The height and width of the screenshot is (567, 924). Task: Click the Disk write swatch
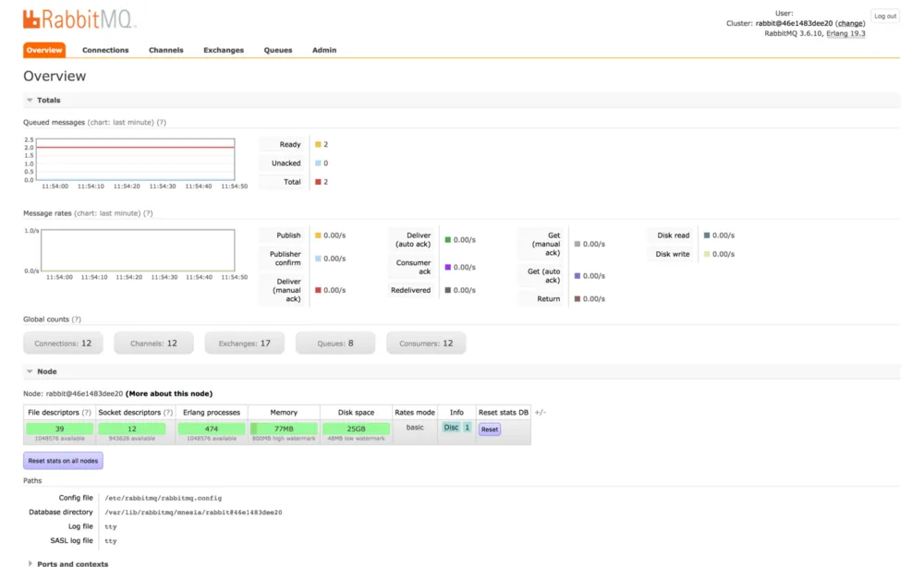[707, 254]
